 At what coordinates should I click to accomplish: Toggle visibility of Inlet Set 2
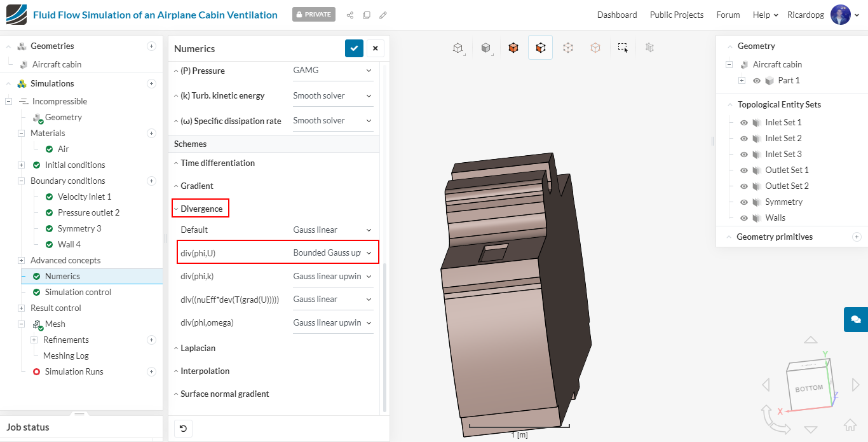click(x=743, y=138)
